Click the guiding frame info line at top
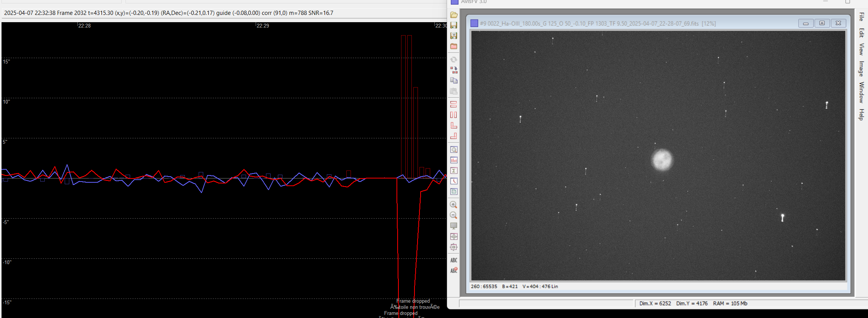 pos(169,13)
